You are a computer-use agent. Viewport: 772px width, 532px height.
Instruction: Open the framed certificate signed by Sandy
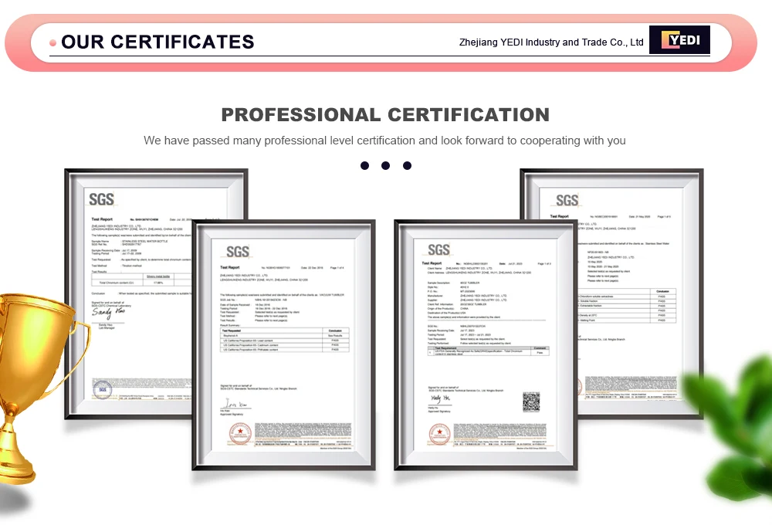coord(129,294)
